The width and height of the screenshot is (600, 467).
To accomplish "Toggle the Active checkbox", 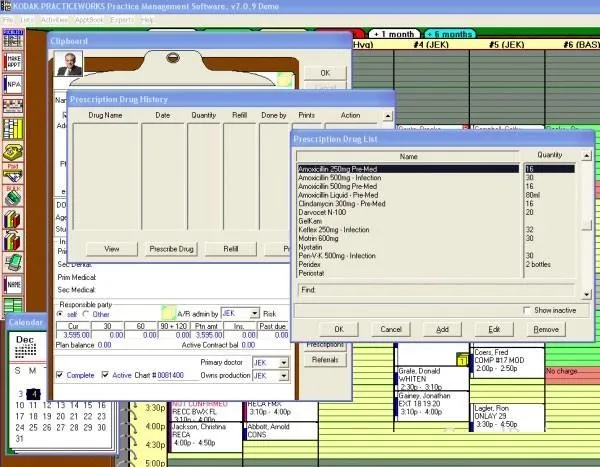I will [105, 375].
